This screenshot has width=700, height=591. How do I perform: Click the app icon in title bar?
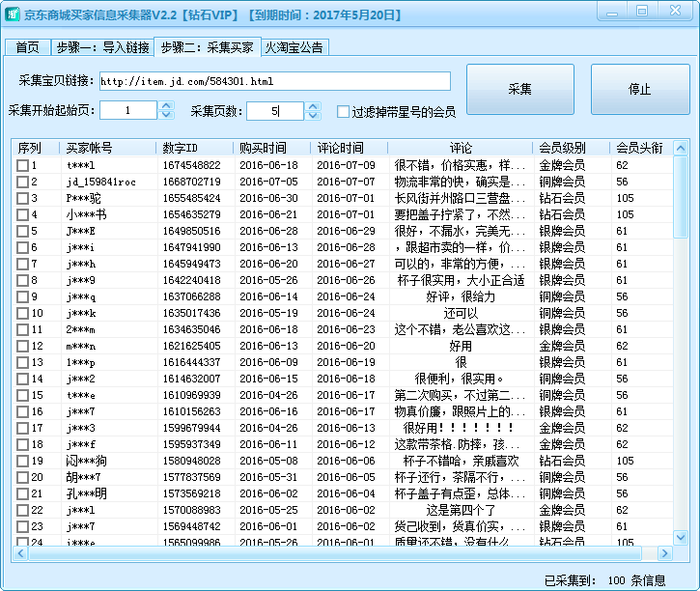coord(14,13)
